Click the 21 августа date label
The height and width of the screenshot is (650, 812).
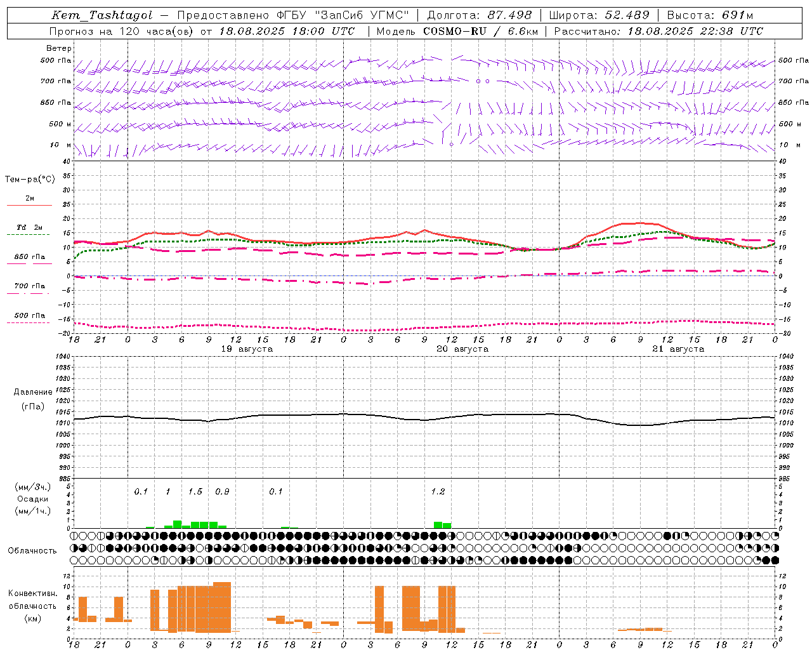(x=678, y=349)
